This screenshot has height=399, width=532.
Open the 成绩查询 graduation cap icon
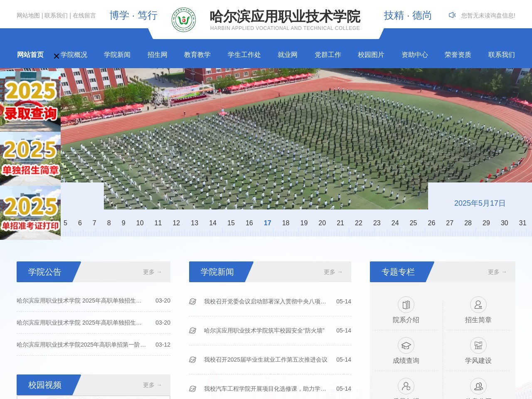click(406, 345)
